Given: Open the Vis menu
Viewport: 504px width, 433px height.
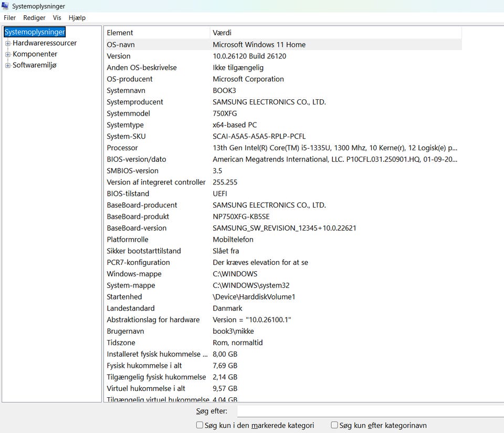Looking at the screenshot, I should click(57, 18).
